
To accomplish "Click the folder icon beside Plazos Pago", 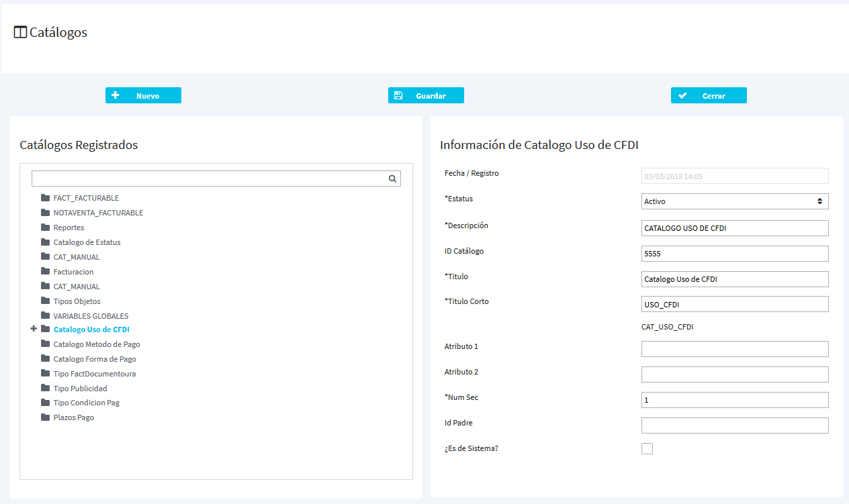I will pos(45,417).
